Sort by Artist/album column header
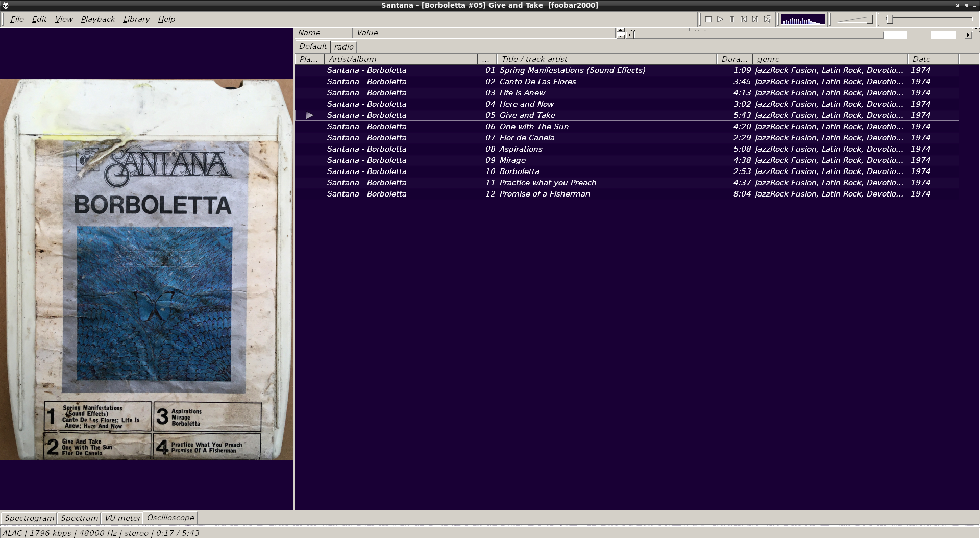Viewport: 980px width, 539px height. click(401, 59)
